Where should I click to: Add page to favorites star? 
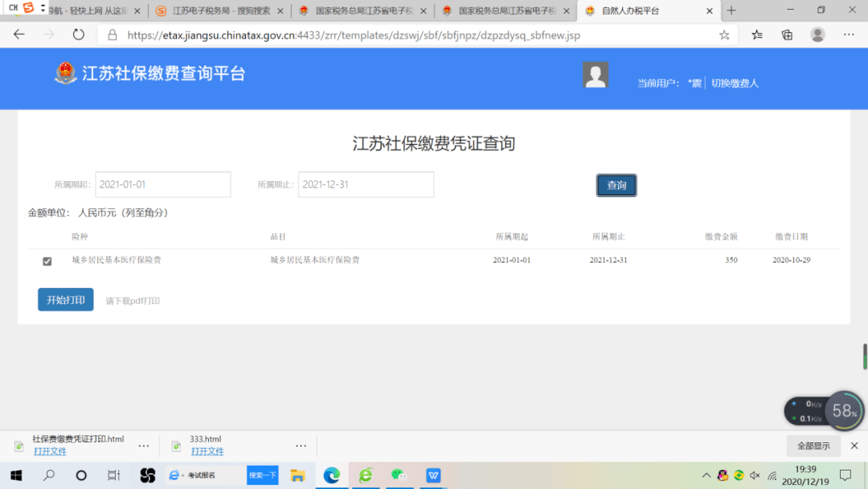pos(724,35)
